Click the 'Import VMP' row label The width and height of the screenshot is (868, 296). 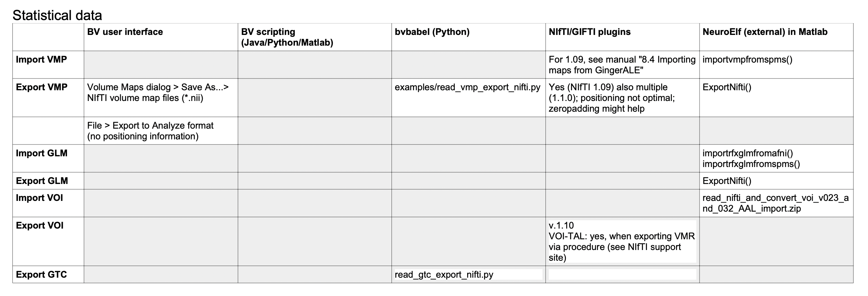pos(41,59)
